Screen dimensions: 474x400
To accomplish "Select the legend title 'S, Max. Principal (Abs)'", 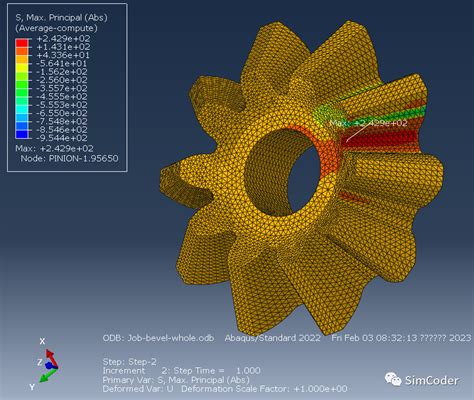I will [x=61, y=18].
